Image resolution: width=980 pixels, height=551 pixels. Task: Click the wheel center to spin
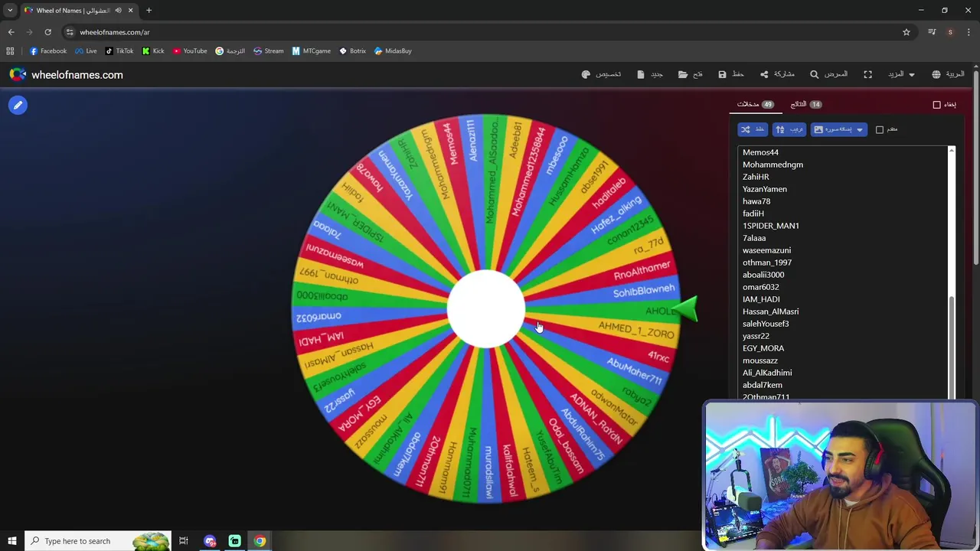coord(486,309)
